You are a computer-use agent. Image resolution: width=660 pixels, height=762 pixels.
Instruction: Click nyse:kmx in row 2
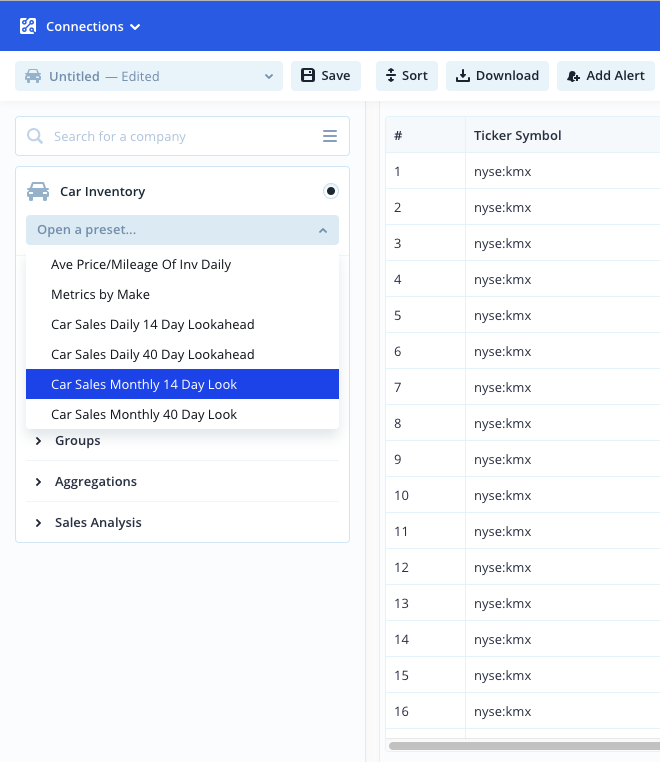pos(503,208)
